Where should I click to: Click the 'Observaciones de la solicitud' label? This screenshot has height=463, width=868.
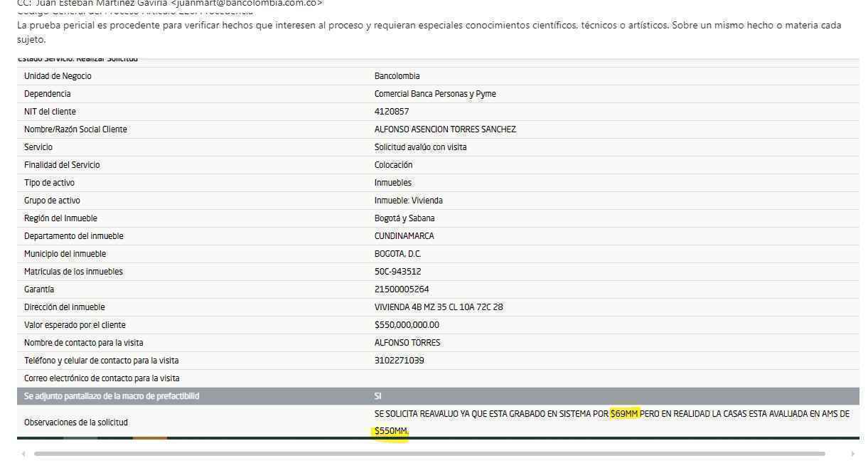pyautogui.click(x=76, y=422)
